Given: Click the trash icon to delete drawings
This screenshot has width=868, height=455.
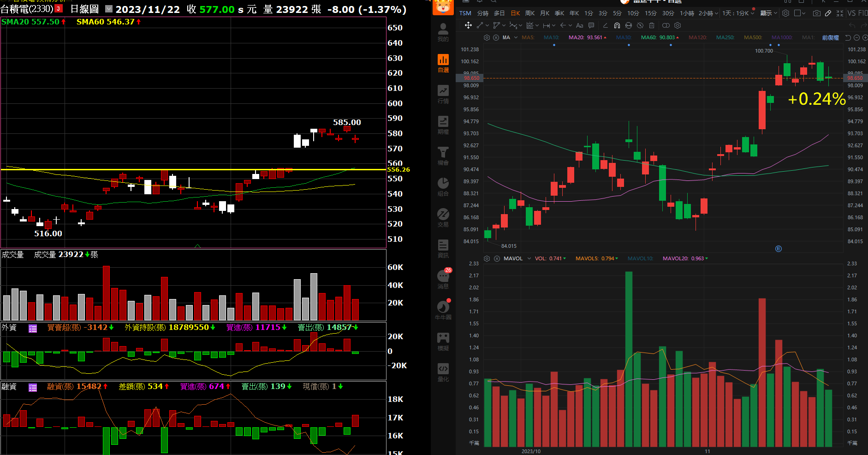Looking at the screenshot, I should (652, 25).
